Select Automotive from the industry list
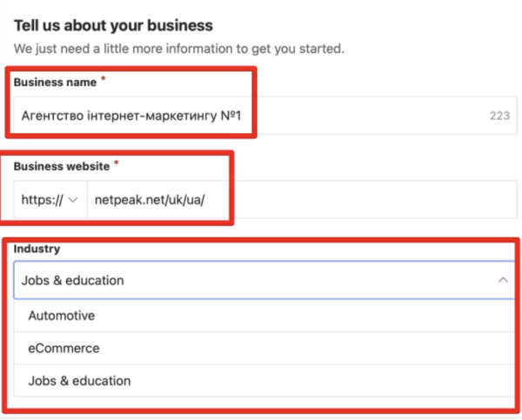This screenshot has height=420, width=522. click(265, 316)
